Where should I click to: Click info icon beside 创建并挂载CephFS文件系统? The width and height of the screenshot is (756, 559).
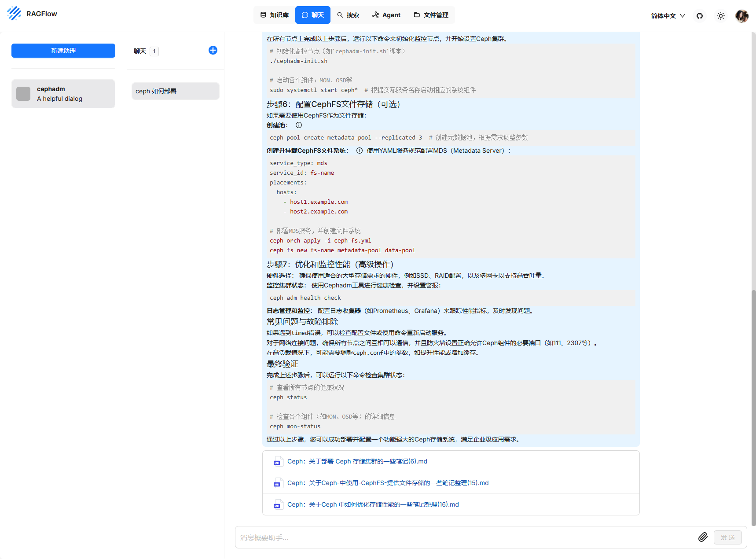click(x=360, y=151)
